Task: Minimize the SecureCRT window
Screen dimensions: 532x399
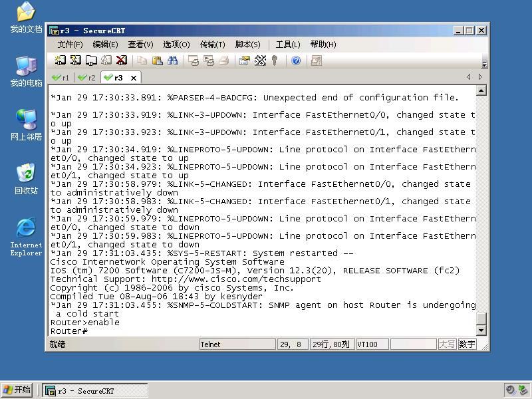Action: pyautogui.click(x=458, y=31)
